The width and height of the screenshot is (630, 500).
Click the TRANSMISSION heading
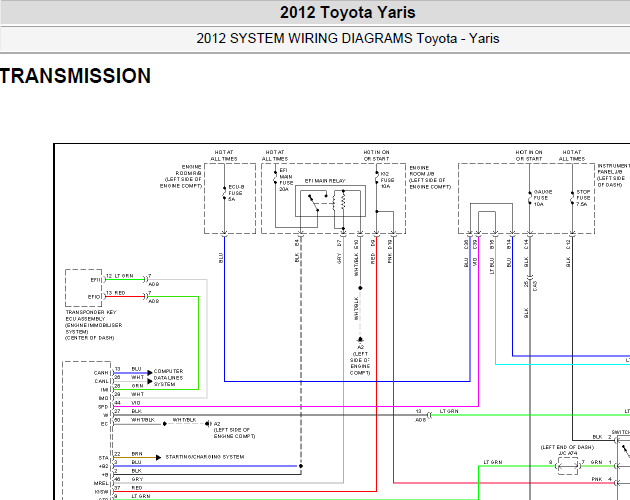75,76
